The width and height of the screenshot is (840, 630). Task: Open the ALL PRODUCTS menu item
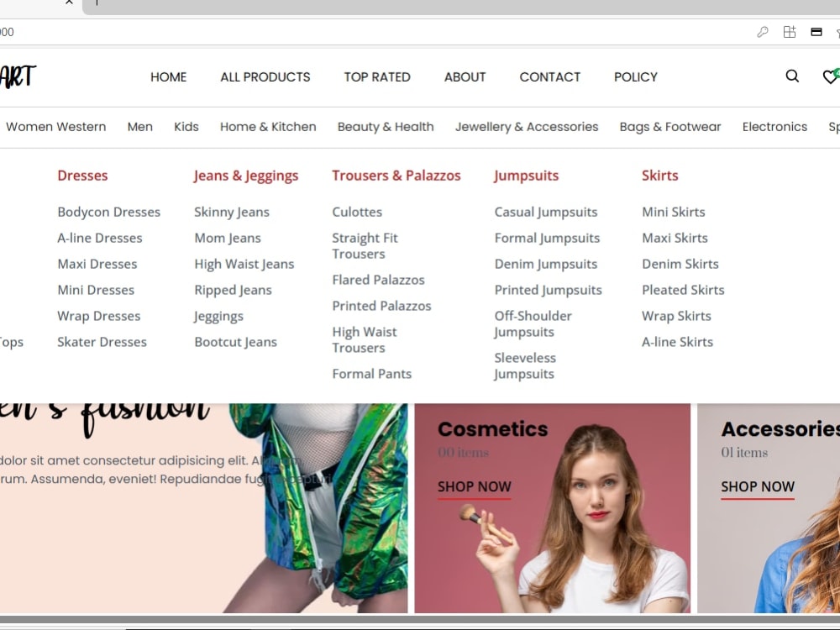click(265, 77)
